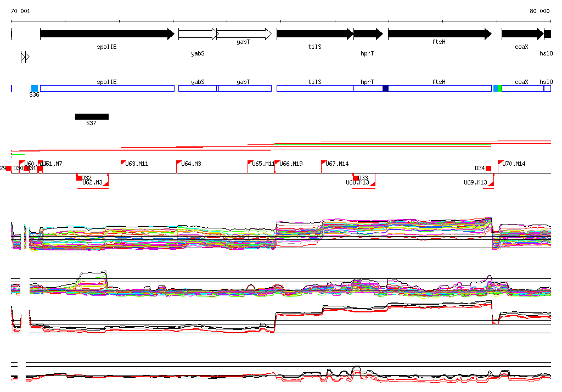
Task: Click the "U67.M14" label
Action: (338, 164)
